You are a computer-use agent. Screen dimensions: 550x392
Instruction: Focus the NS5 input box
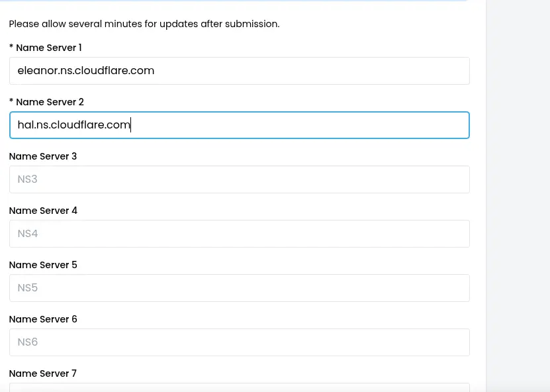[x=239, y=287]
